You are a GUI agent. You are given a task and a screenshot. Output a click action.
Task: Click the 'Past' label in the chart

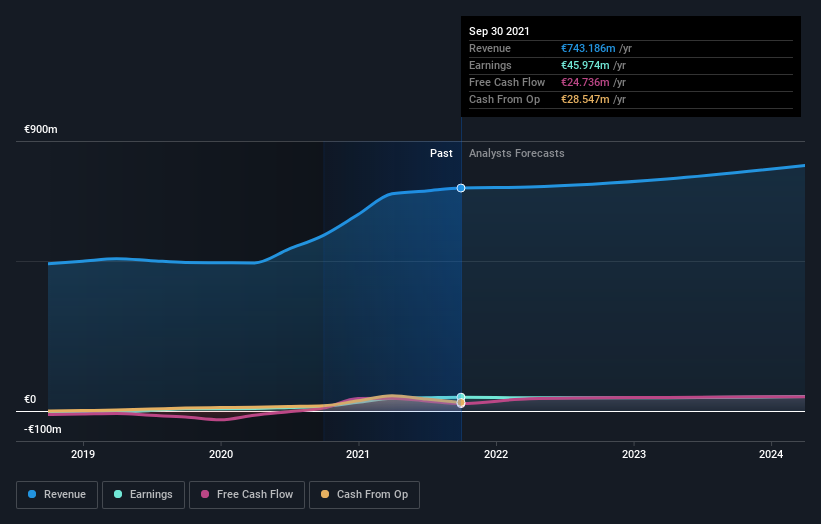coord(441,153)
